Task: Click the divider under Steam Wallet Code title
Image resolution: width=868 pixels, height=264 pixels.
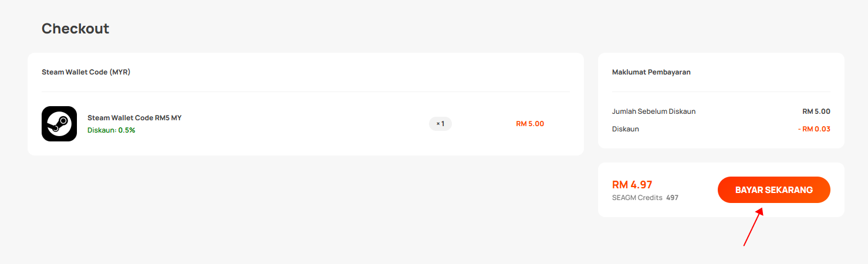Action: coord(306,92)
